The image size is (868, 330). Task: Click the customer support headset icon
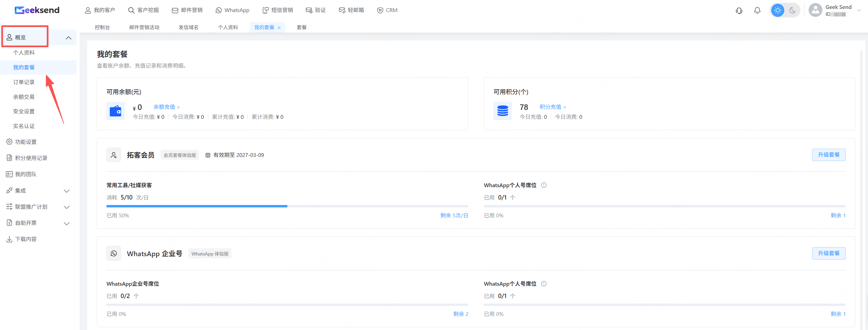(739, 11)
